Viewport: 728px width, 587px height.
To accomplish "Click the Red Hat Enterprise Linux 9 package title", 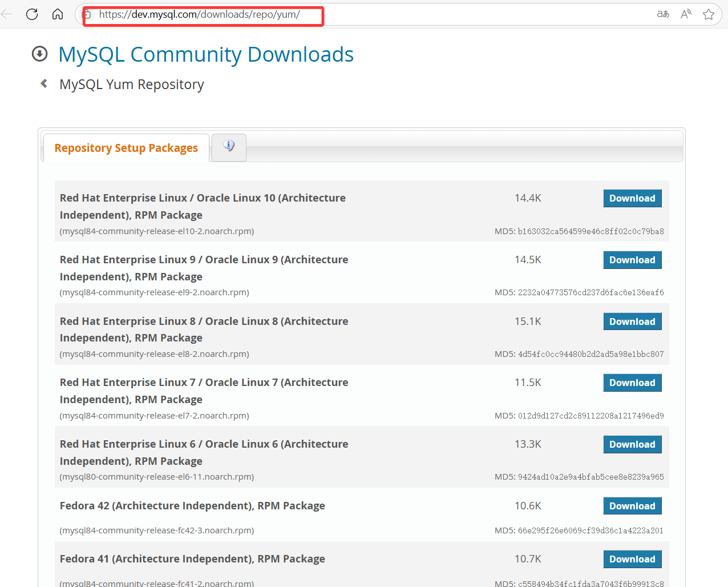I will 204,268.
